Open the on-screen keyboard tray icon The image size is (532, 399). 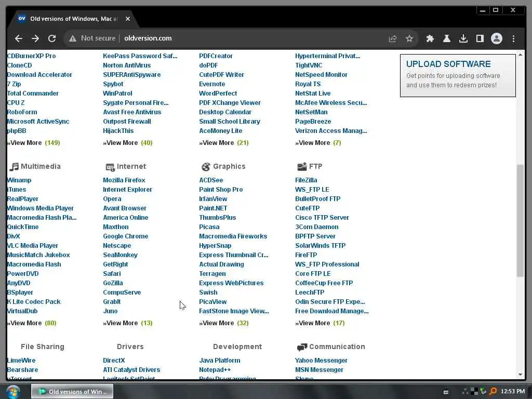click(x=446, y=392)
